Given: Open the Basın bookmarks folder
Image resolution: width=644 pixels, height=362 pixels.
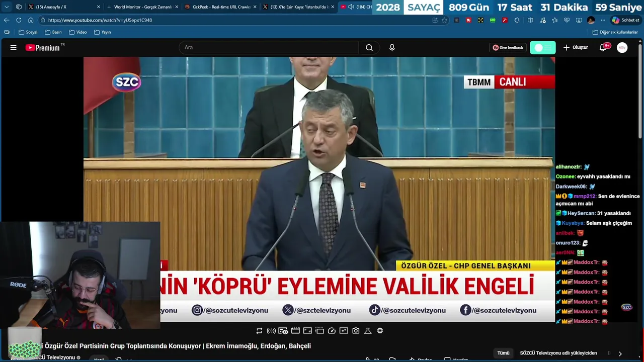Looking at the screenshot, I should pos(53,32).
